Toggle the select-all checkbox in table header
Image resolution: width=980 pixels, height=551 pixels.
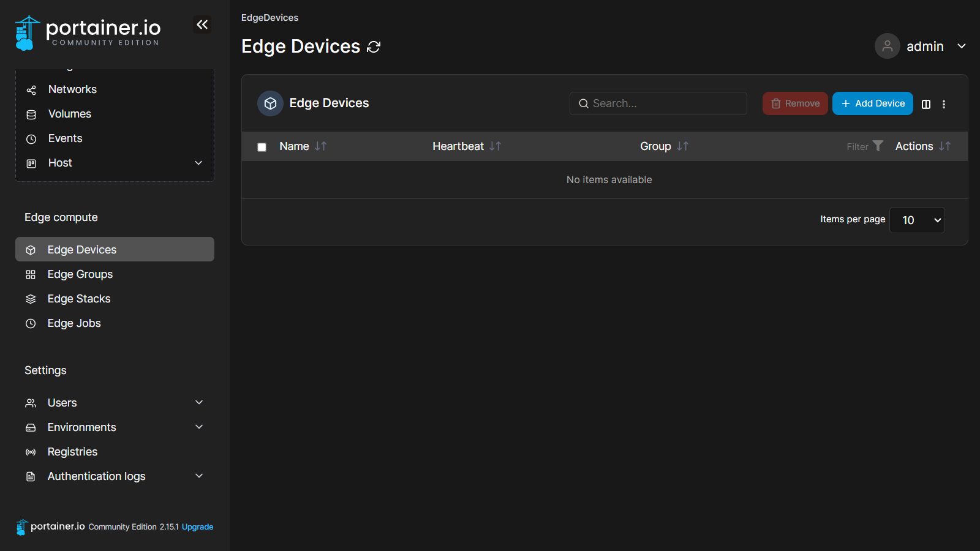click(262, 147)
